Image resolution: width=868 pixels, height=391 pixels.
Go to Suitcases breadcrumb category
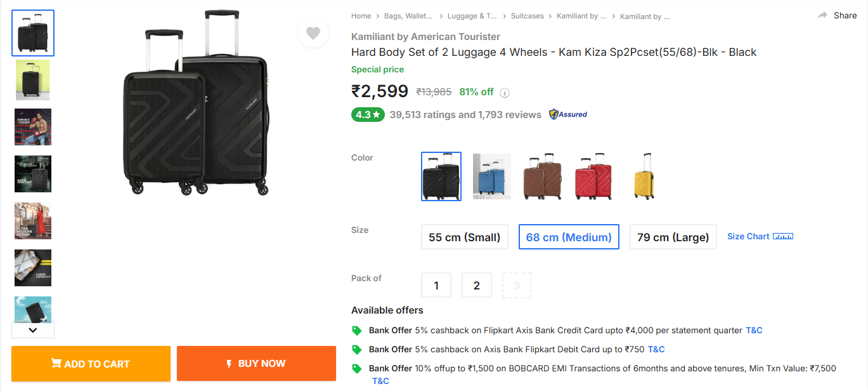[x=528, y=16]
